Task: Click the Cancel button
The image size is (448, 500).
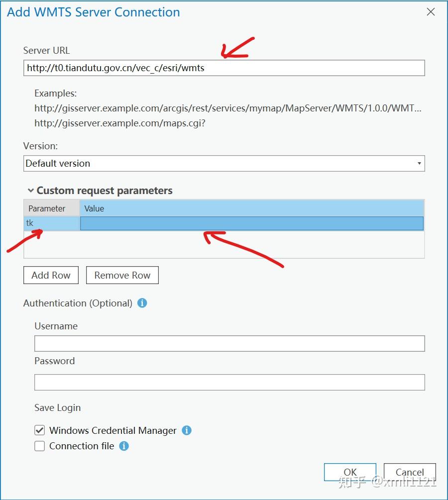Action: pos(410,472)
